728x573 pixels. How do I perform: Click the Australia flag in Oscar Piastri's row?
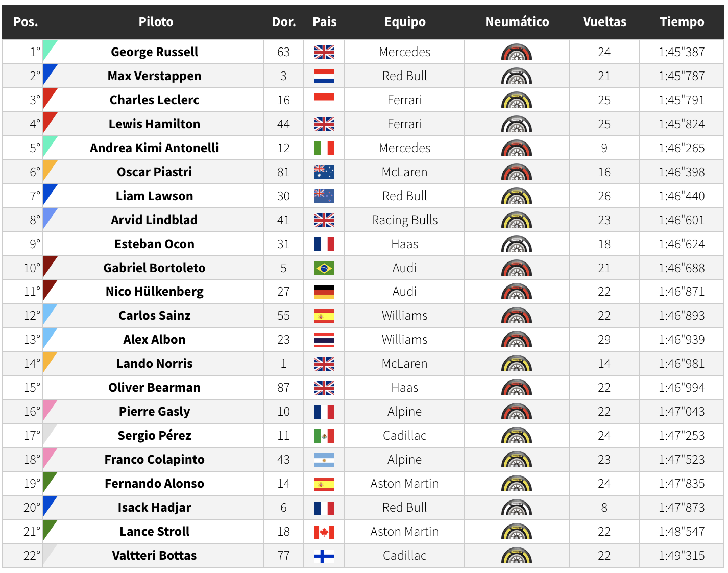(324, 172)
